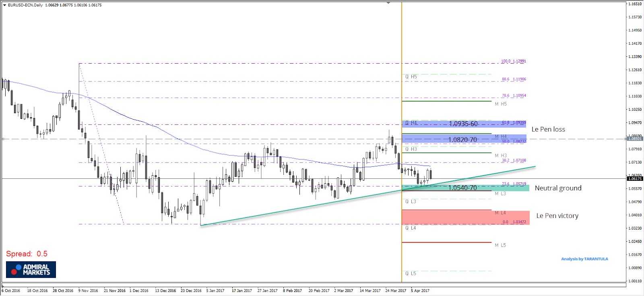Image resolution: width=644 pixels, height=296 pixels.
Task: Click the 1.0935-60 zone label
Action: pos(463,124)
